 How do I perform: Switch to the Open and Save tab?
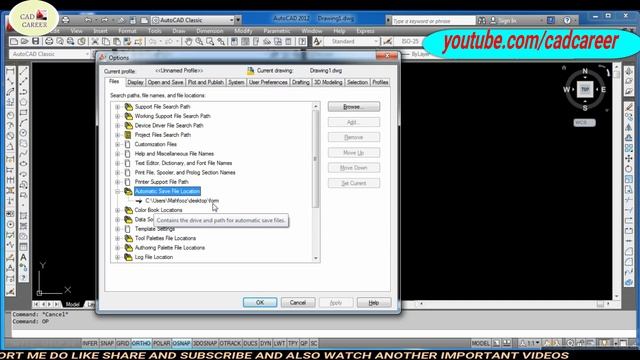coord(165,82)
